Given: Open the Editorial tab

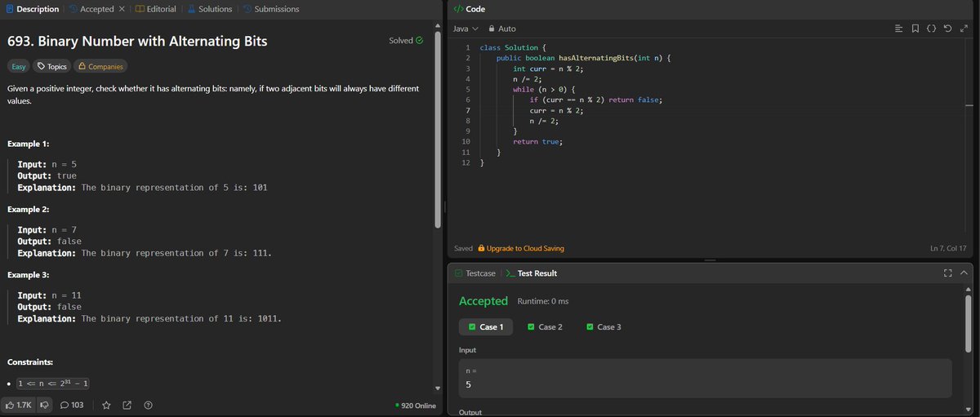Looking at the screenshot, I should 155,9.
